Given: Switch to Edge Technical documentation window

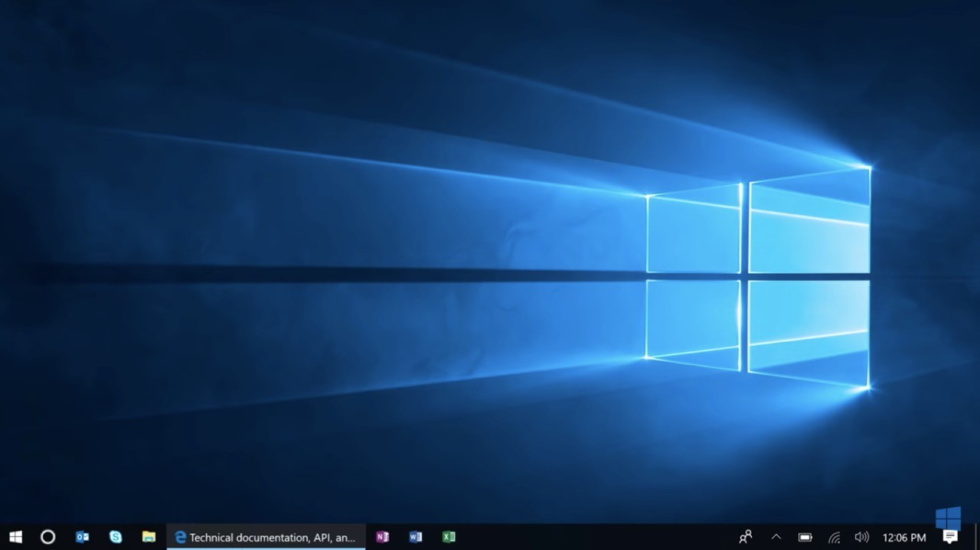Looking at the screenshot, I should click(266, 537).
